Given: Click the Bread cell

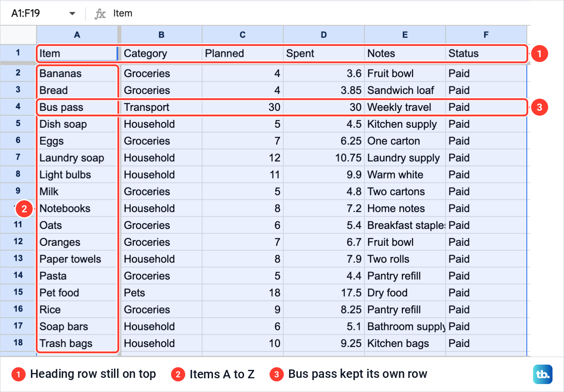Looking at the screenshot, I should [77, 90].
